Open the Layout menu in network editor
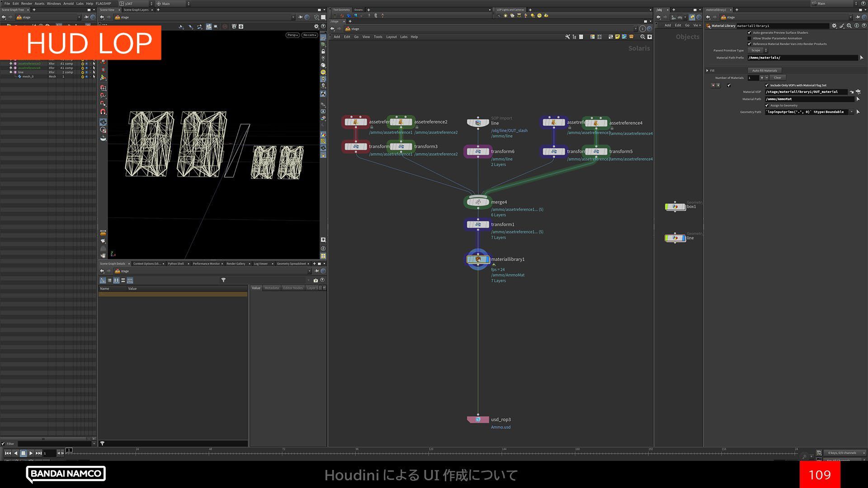 (x=391, y=37)
